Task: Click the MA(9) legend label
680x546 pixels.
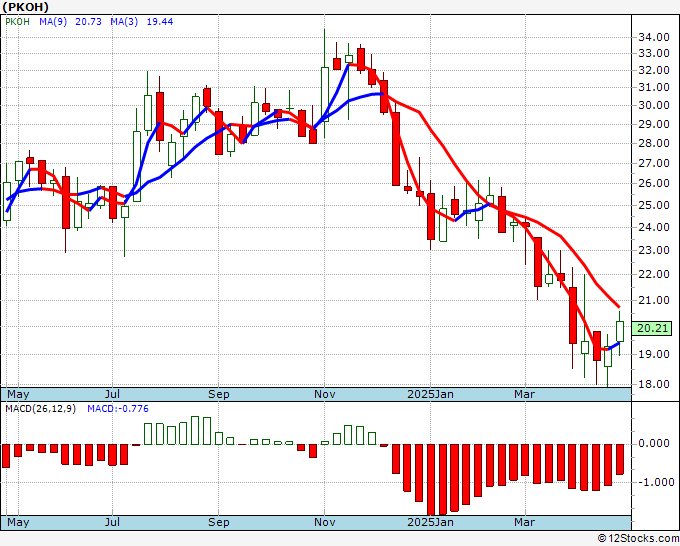Action: 53,21
